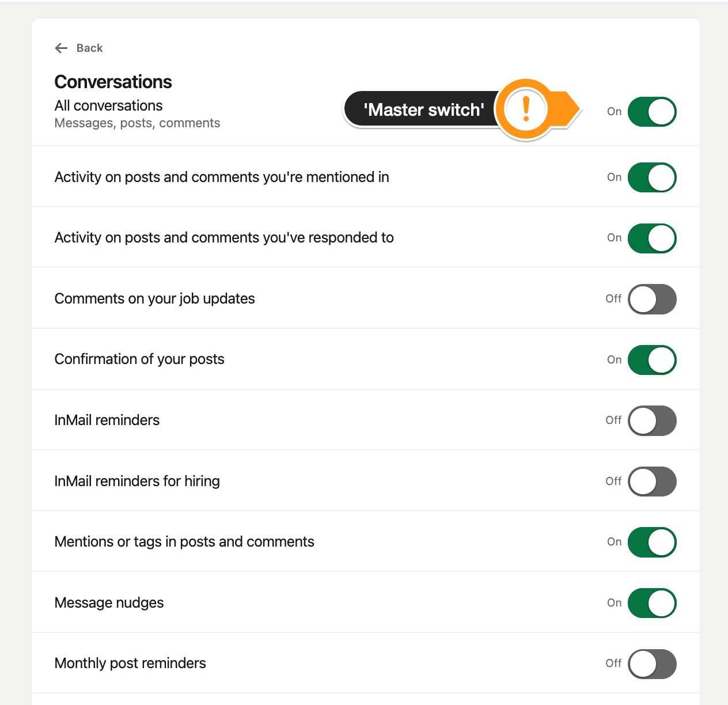This screenshot has height=705, width=728.
Task: Toggle activity on posts you've responded to
Action: 652,238
